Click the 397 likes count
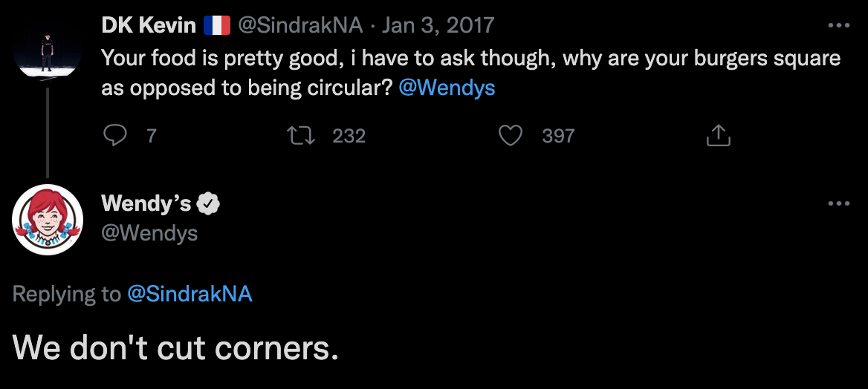This screenshot has height=389, width=868. click(x=558, y=136)
